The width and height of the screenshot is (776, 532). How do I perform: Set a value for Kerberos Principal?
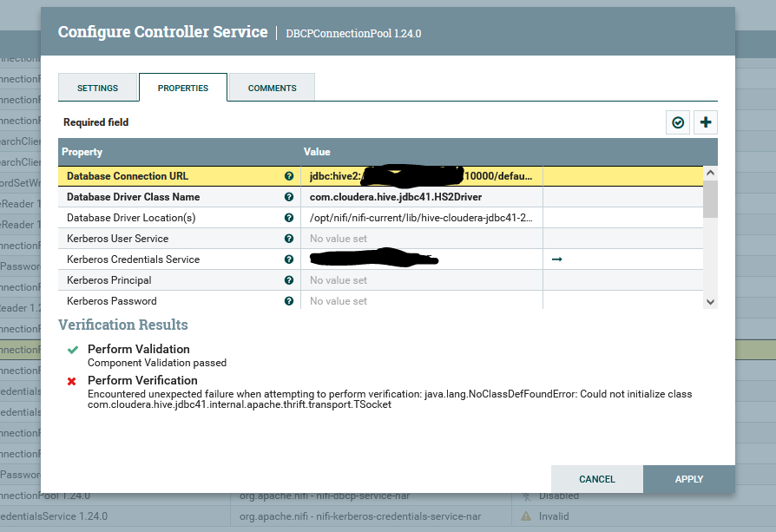tap(422, 280)
